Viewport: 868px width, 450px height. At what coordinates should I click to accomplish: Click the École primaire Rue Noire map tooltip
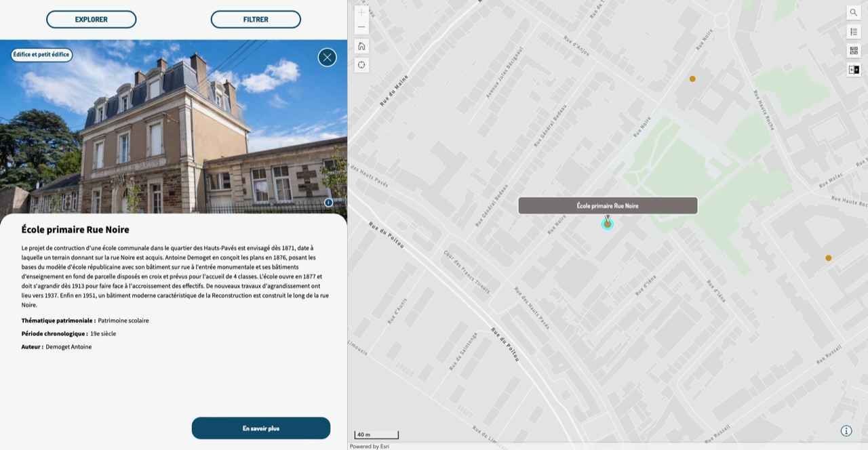click(x=608, y=205)
